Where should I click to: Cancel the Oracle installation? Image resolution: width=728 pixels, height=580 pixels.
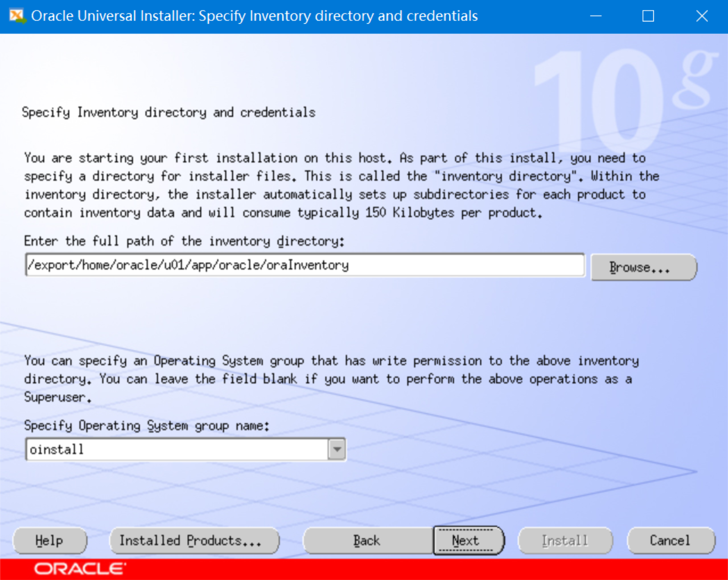tap(671, 540)
